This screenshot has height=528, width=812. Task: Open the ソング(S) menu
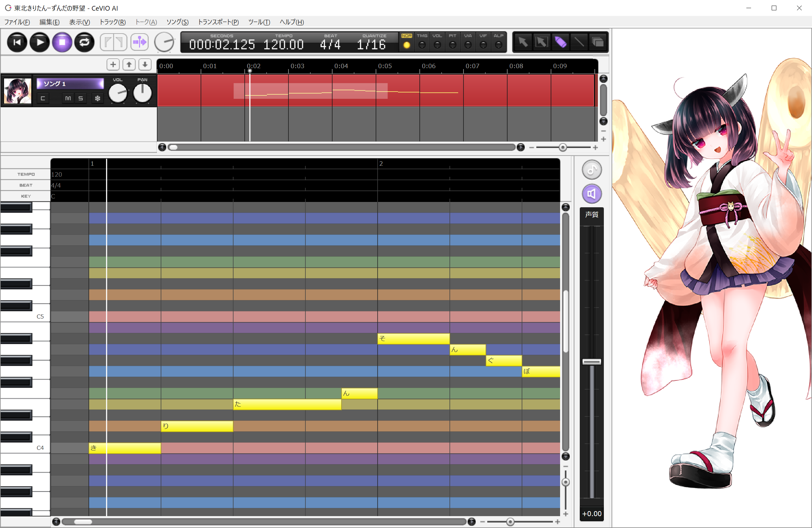click(178, 22)
